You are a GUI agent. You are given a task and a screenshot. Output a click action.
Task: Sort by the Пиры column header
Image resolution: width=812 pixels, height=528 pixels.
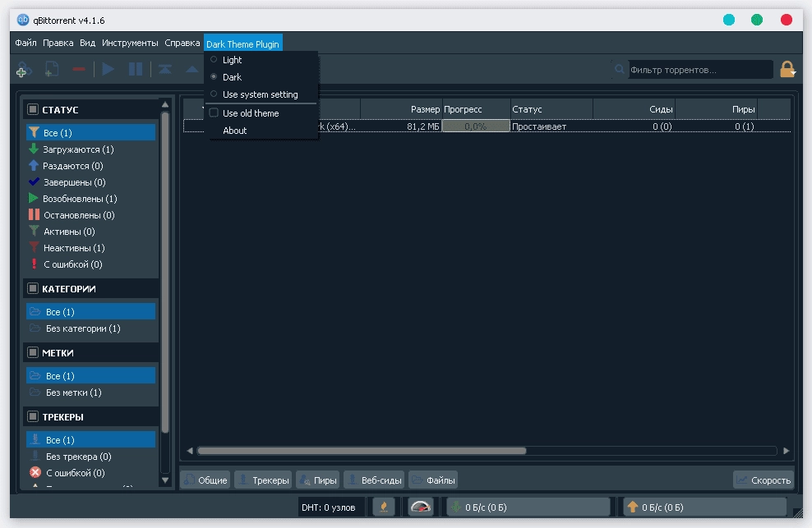(716, 109)
